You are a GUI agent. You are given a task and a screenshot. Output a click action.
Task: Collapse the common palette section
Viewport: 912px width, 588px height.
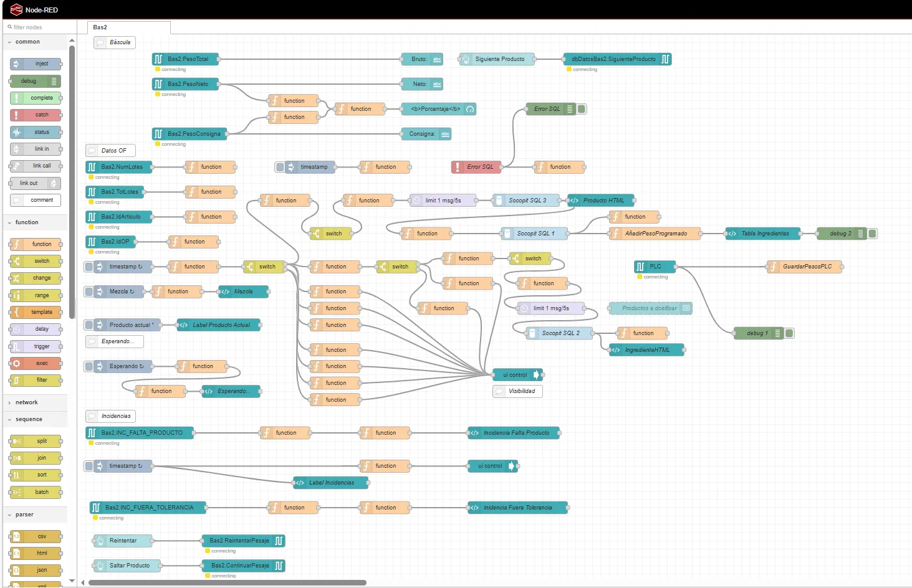click(27, 42)
